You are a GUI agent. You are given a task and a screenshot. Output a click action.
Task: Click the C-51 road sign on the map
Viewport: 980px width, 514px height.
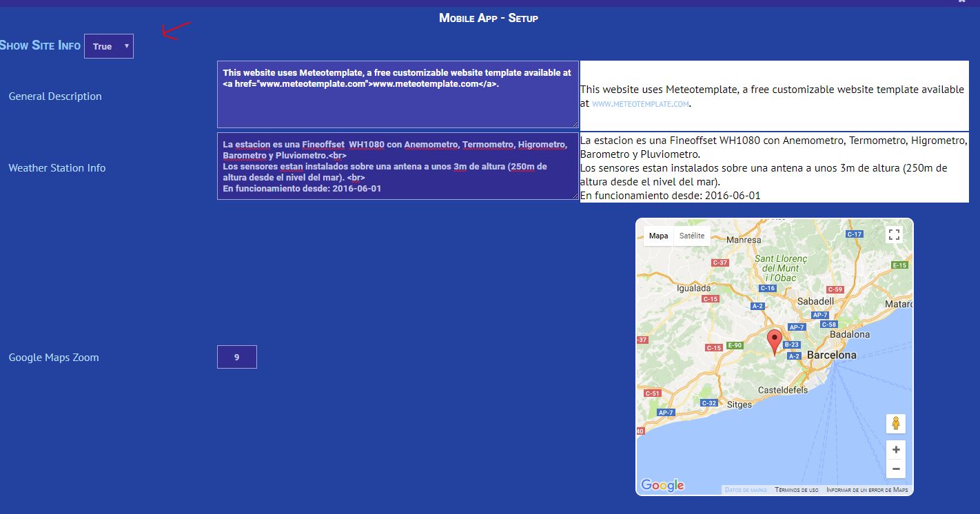tap(652, 393)
